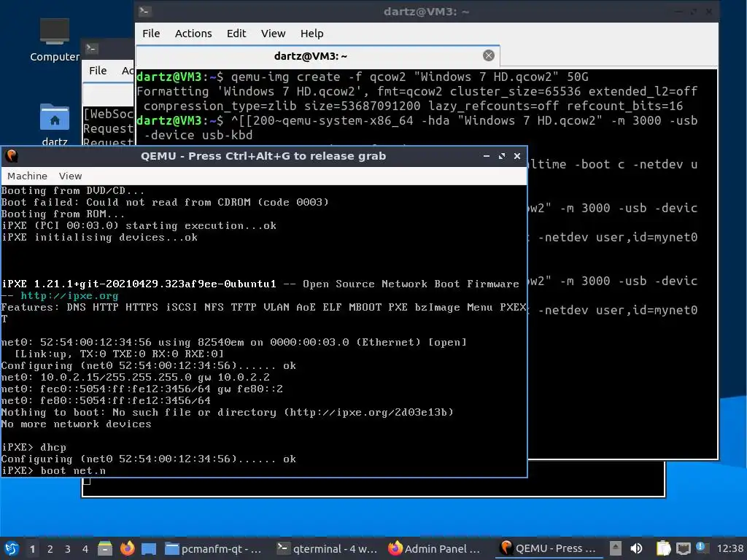Click the QEMU title bar text

[263, 156]
